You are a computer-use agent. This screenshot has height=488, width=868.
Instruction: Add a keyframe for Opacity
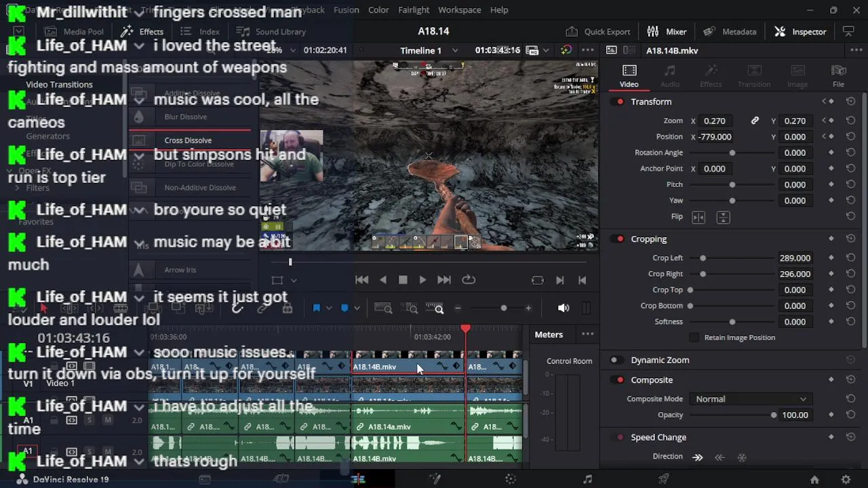[831, 415]
